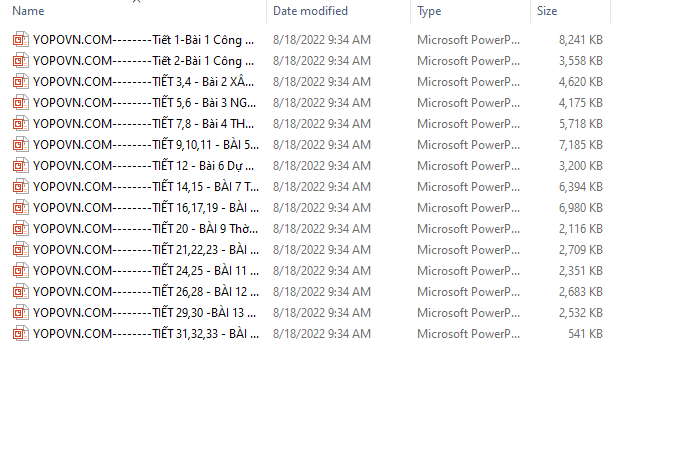The width and height of the screenshot is (691, 464).
Task: Sort files by Type column header
Action: (x=429, y=11)
